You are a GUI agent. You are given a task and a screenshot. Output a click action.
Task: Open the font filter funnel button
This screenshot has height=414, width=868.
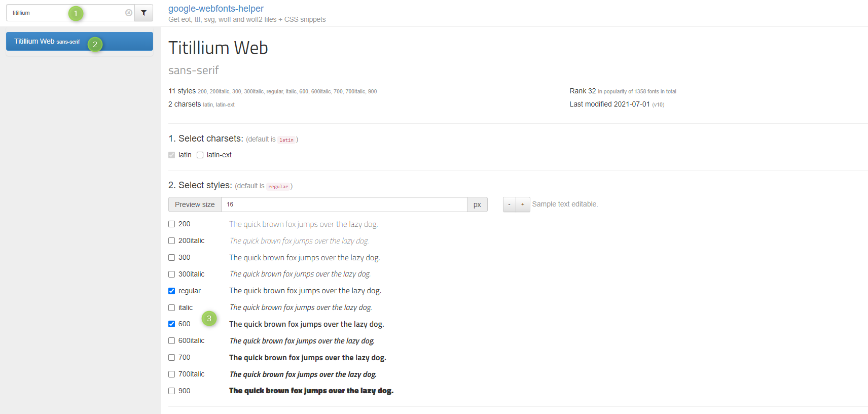coord(144,13)
